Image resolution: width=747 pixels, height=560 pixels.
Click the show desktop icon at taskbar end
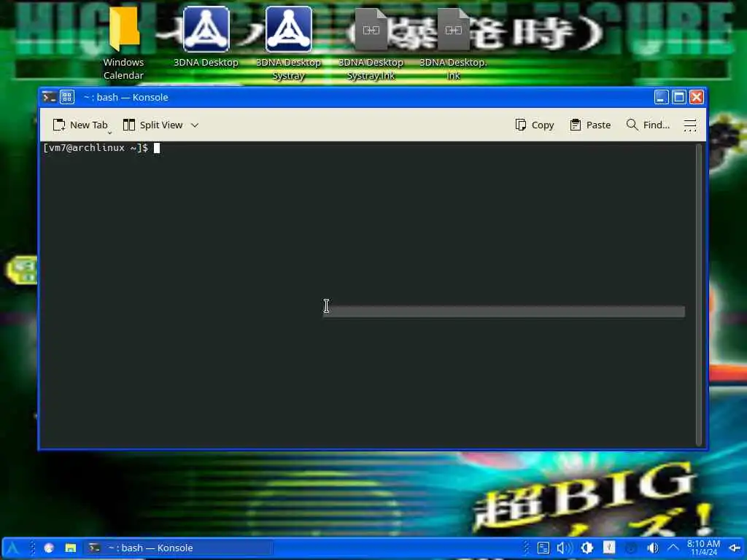point(734,548)
